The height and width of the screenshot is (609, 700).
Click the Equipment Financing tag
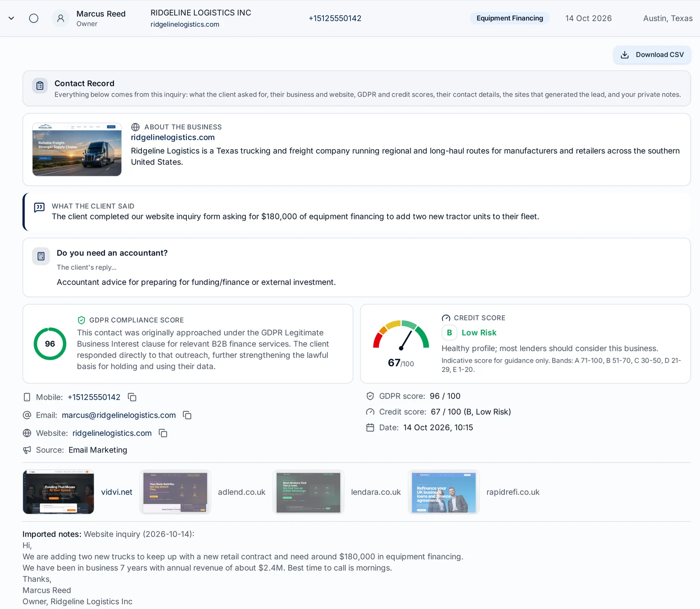510,18
